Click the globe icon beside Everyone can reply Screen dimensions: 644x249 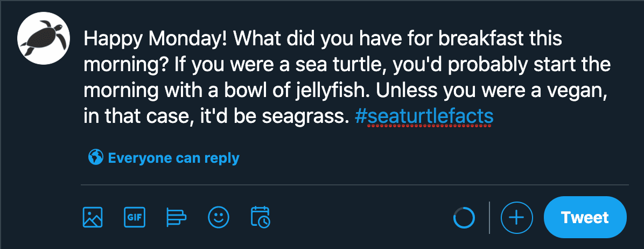point(95,157)
